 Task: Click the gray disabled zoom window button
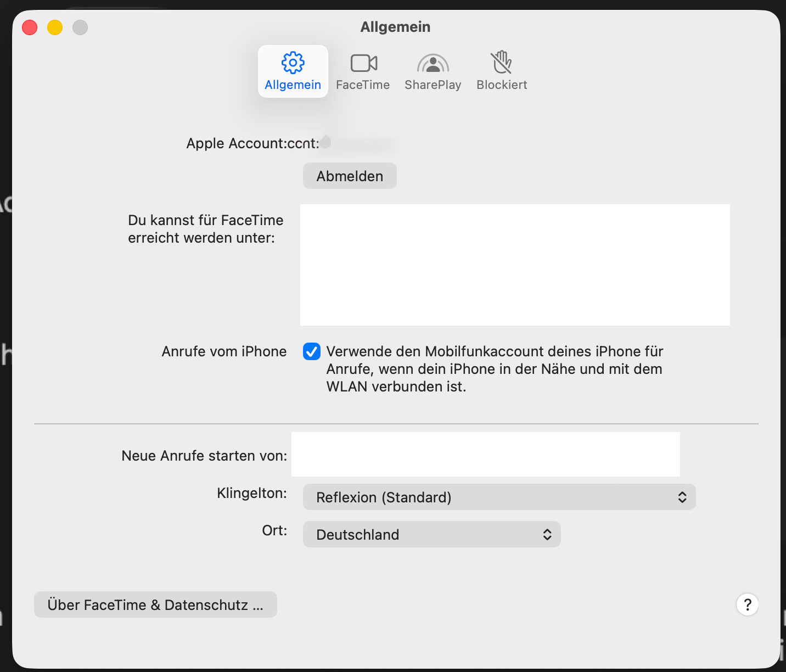(x=80, y=27)
